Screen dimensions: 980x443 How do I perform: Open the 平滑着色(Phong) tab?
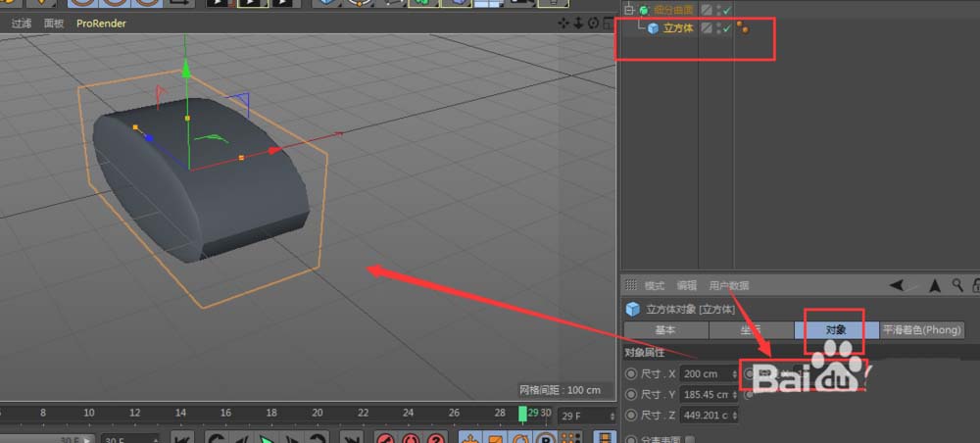pyautogui.click(x=922, y=330)
